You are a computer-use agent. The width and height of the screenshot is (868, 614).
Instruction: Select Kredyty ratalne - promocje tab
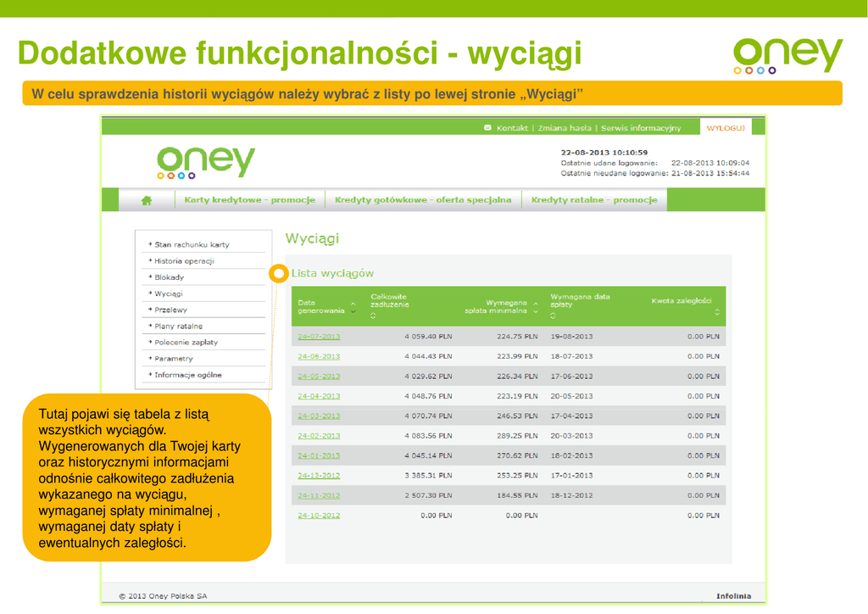tap(594, 200)
